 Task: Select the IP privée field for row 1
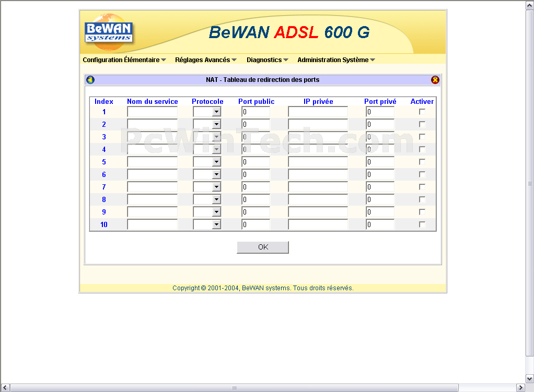318,112
